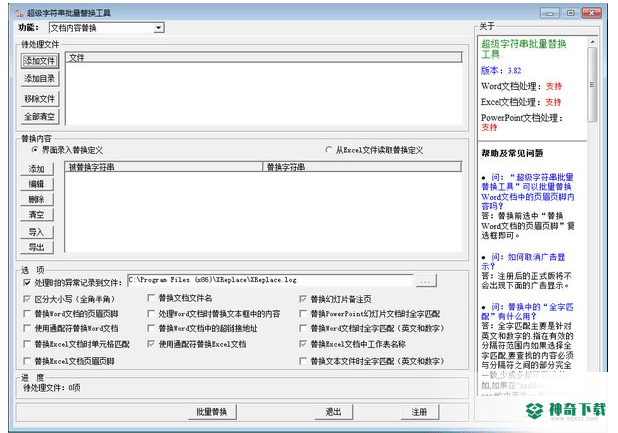
Task: Enable 替换文本文件时全字匹配 checkbox
Action: (303, 361)
